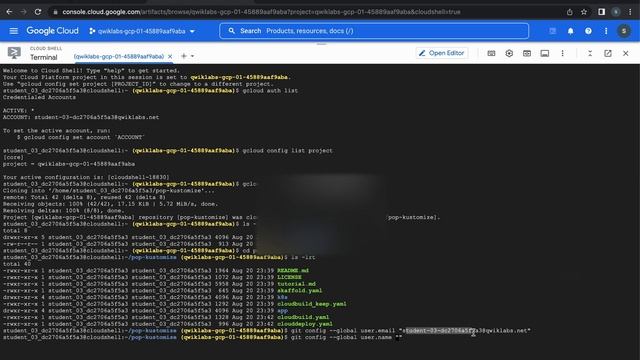Screen dimensions: 640x360
Task: Reload the page with the refresh icon
Action: tap(38, 12)
